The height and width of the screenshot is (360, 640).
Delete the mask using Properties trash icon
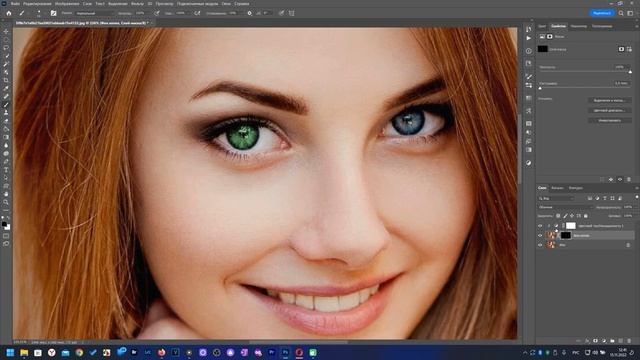coord(629,180)
